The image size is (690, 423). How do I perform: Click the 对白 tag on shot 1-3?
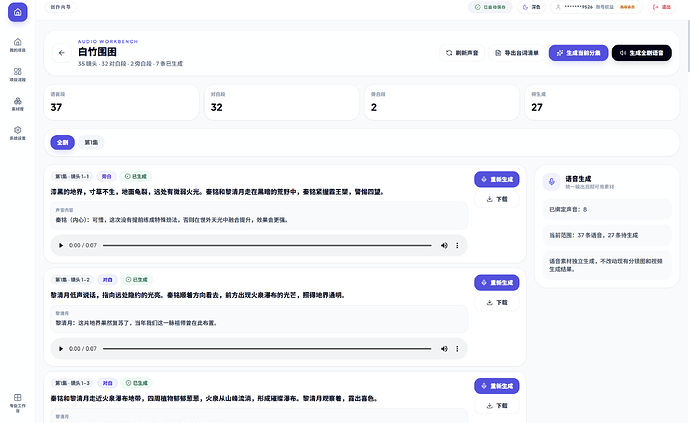107,383
